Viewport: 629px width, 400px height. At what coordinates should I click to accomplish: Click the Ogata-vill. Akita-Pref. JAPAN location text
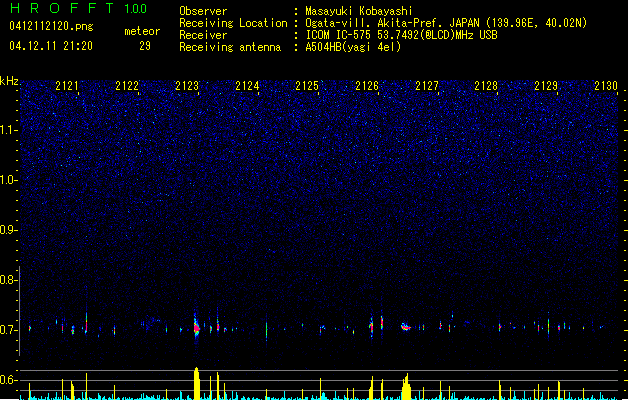coord(446,23)
